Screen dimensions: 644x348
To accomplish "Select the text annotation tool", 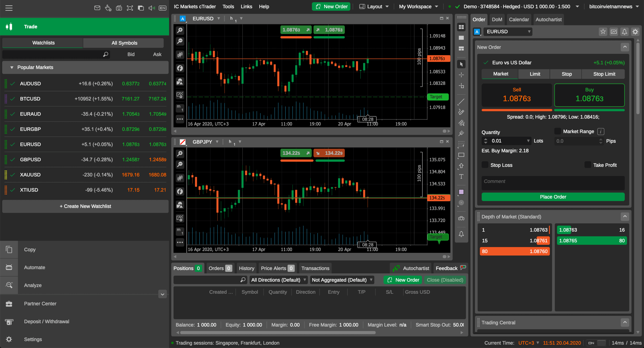I will [x=461, y=177].
